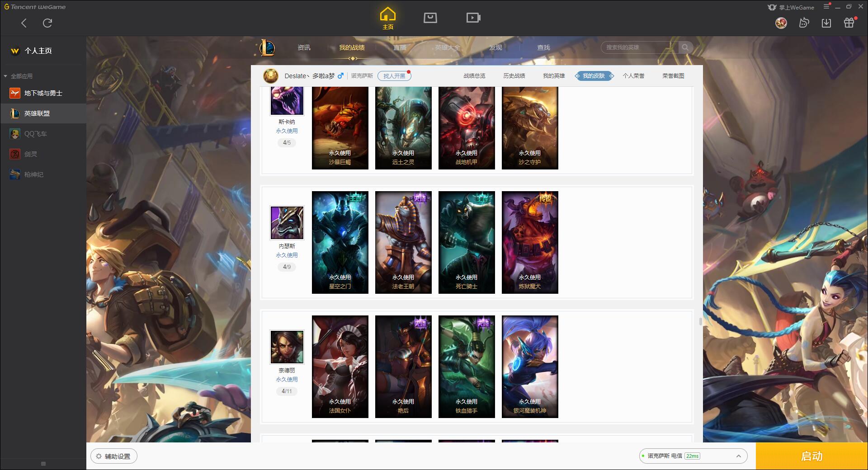The image size is (868, 470).
Task: Open the download manager icon
Action: tap(826, 23)
